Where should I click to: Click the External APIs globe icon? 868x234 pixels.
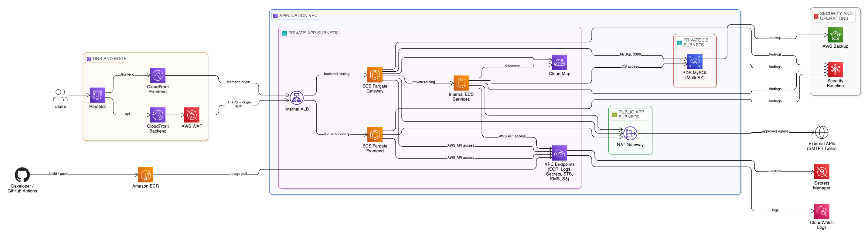(822, 132)
